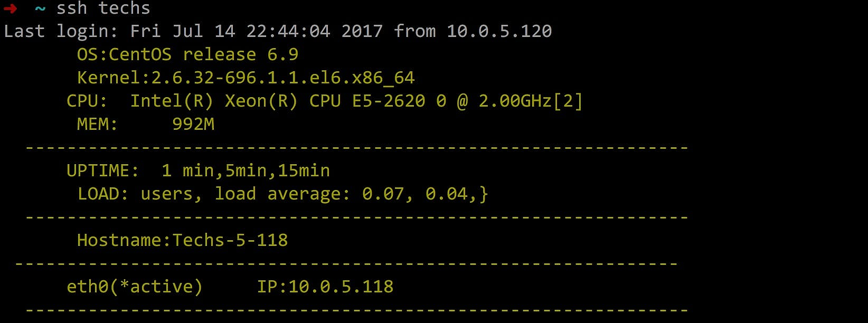868x323 pixels.
Task: Click the "CPU:" label
Action: 87,101
